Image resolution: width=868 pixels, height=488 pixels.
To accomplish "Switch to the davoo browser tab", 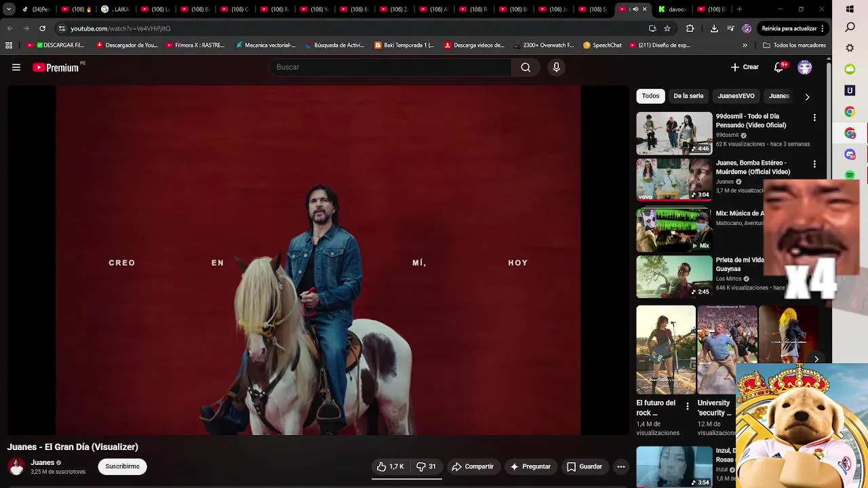I will [673, 9].
